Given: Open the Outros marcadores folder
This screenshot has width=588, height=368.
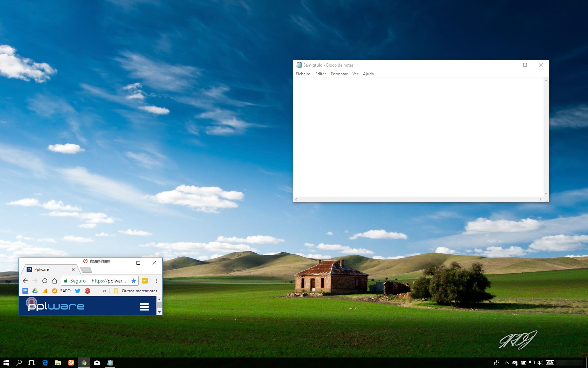Looking at the screenshot, I should [x=136, y=291].
